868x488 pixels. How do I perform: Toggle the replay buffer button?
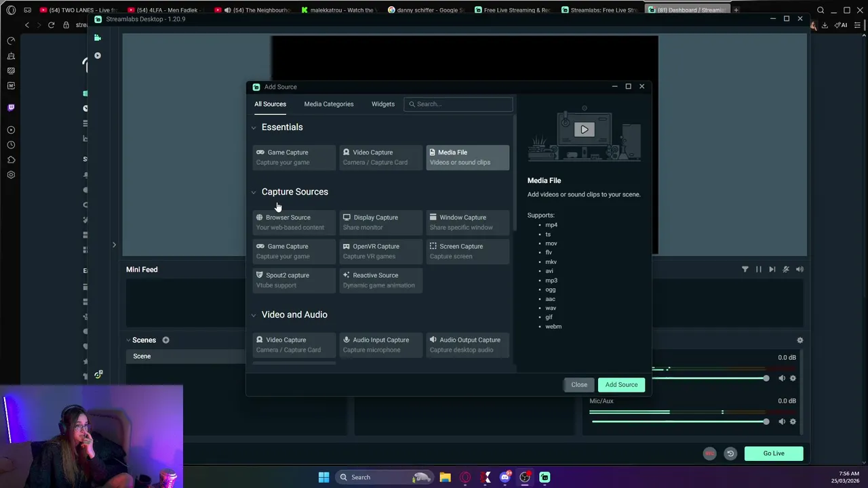730,453
